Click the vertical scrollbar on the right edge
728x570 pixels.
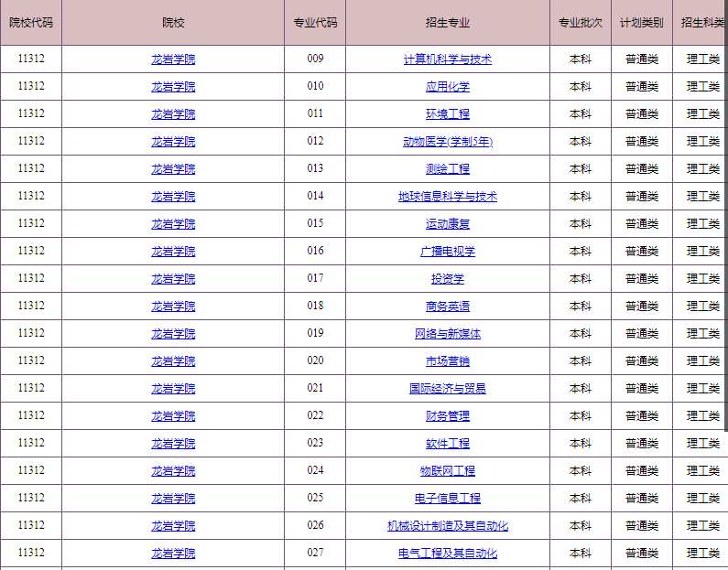(x=725, y=216)
